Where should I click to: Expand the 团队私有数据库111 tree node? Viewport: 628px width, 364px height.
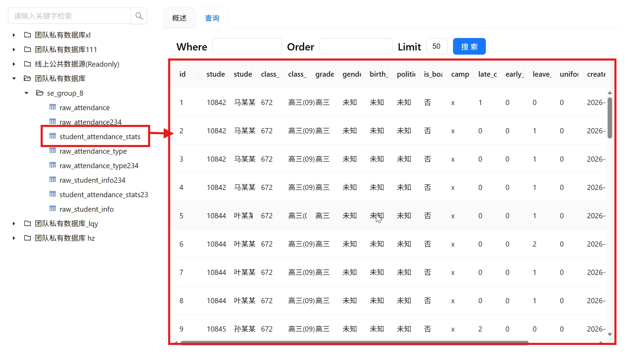click(x=14, y=49)
